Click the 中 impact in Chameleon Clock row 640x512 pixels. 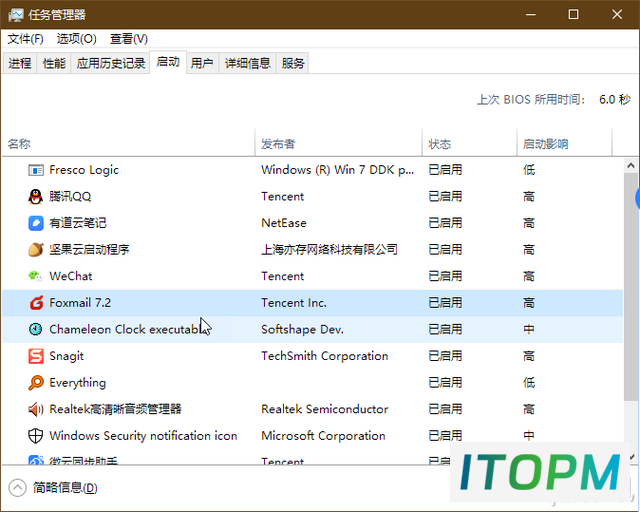tap(529, 329)
